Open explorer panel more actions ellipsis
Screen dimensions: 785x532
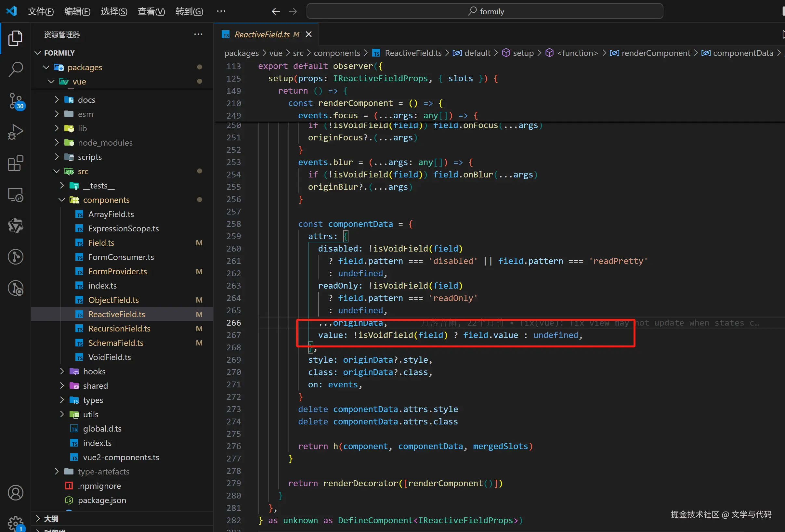point(198,34)
